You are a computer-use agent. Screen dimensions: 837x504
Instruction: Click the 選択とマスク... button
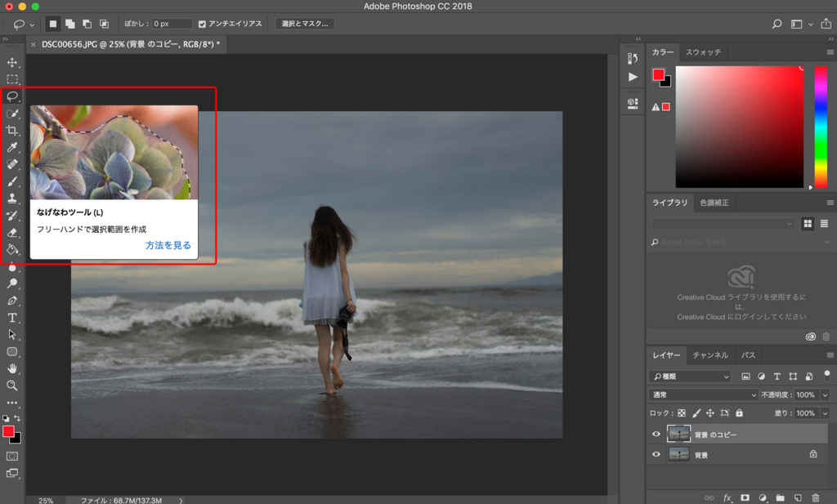pyautogui.click(x=305, y=24)
